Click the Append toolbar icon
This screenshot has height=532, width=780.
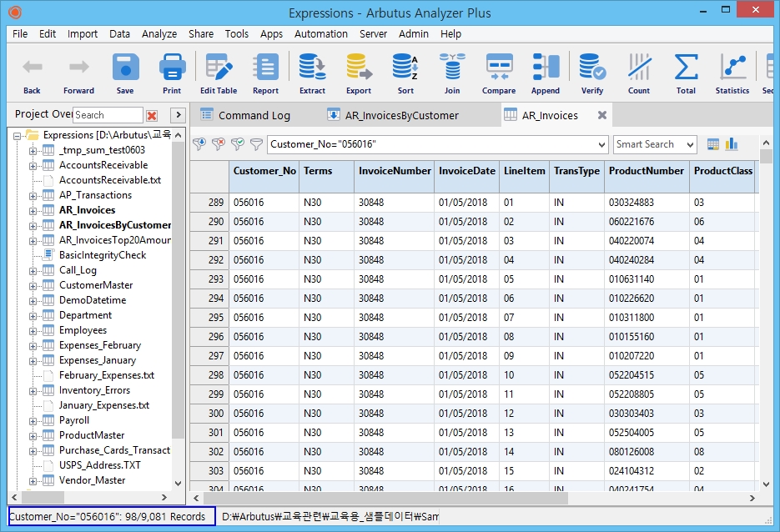click(x=546, y=73)
